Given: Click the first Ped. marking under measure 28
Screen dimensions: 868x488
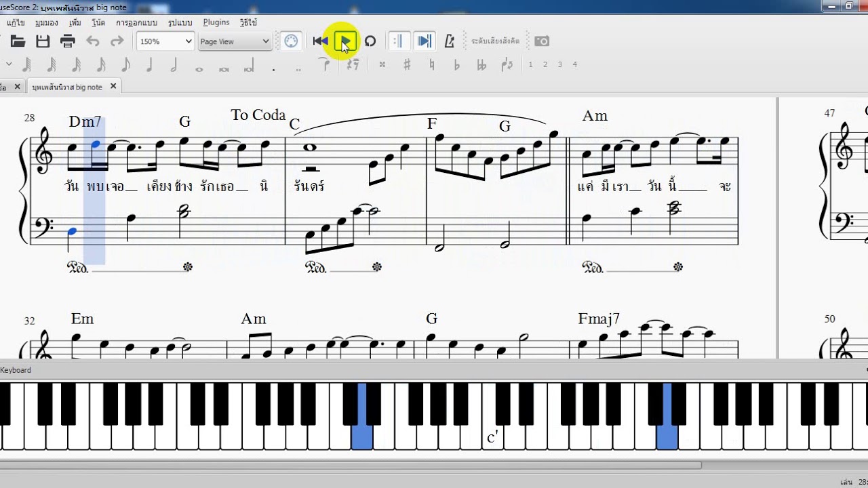Looking at the screenshot, I should pos(78,267).
